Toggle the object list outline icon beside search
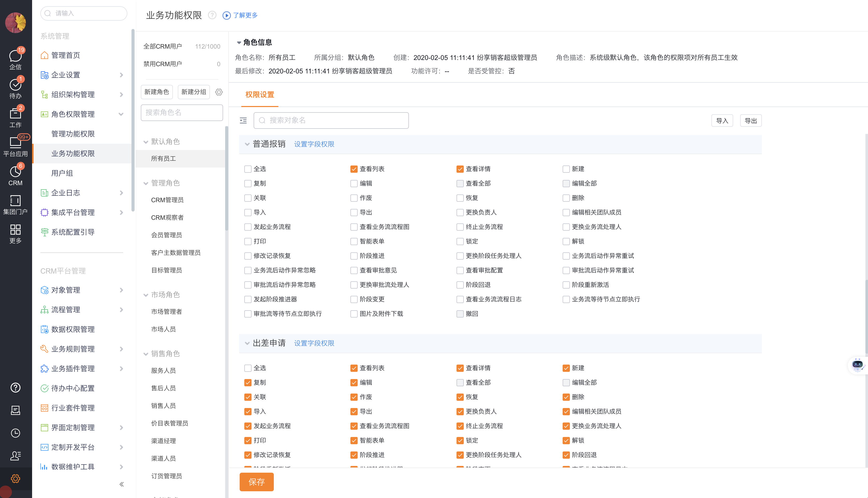The height and width of the screenshot is (498, 868). click(x=243, y=120)
